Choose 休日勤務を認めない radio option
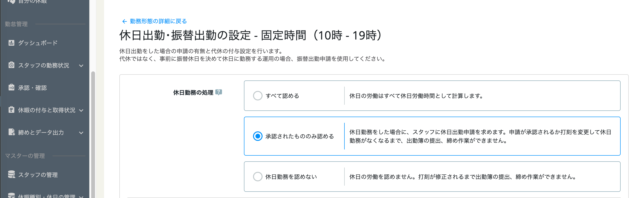Viewport: 644px width, 198px height. (x=258, y=177)
